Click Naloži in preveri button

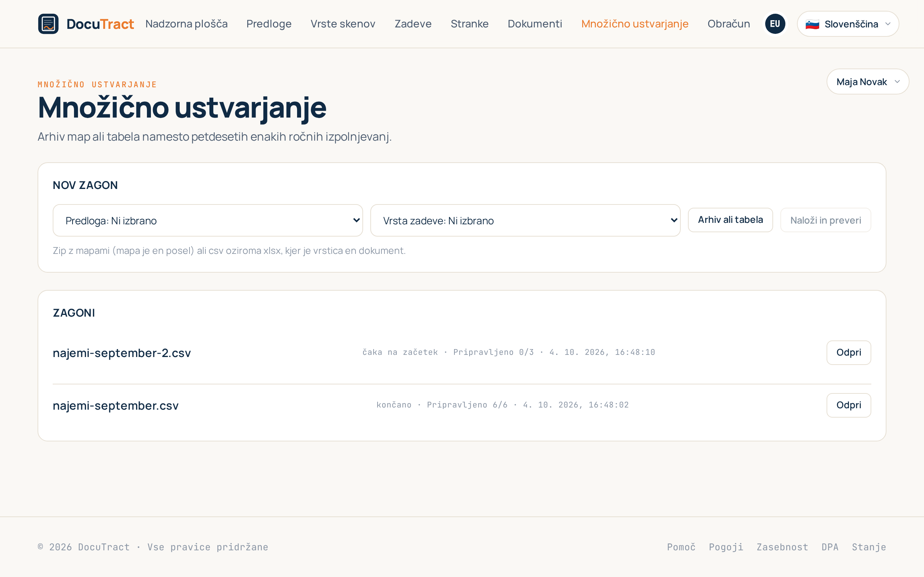point(825,220)
